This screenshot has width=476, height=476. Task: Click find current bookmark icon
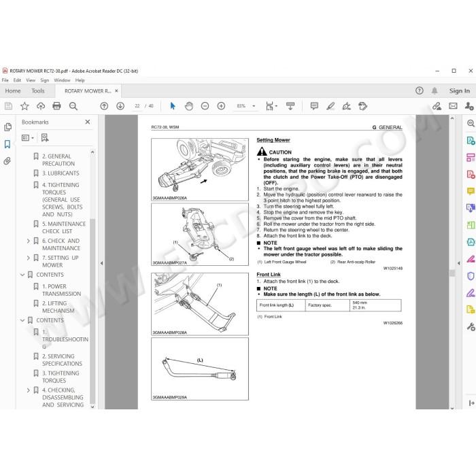(45, 138)
